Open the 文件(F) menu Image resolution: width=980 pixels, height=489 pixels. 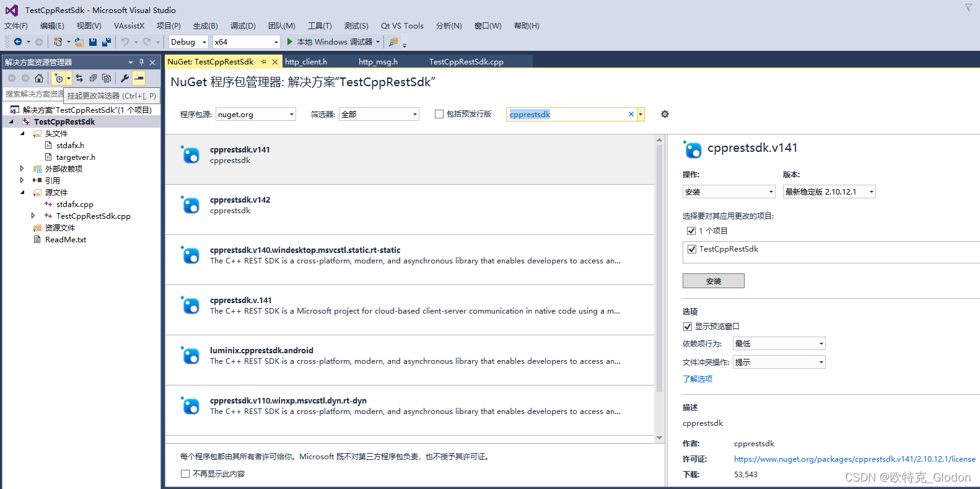[x=16, y=25]
